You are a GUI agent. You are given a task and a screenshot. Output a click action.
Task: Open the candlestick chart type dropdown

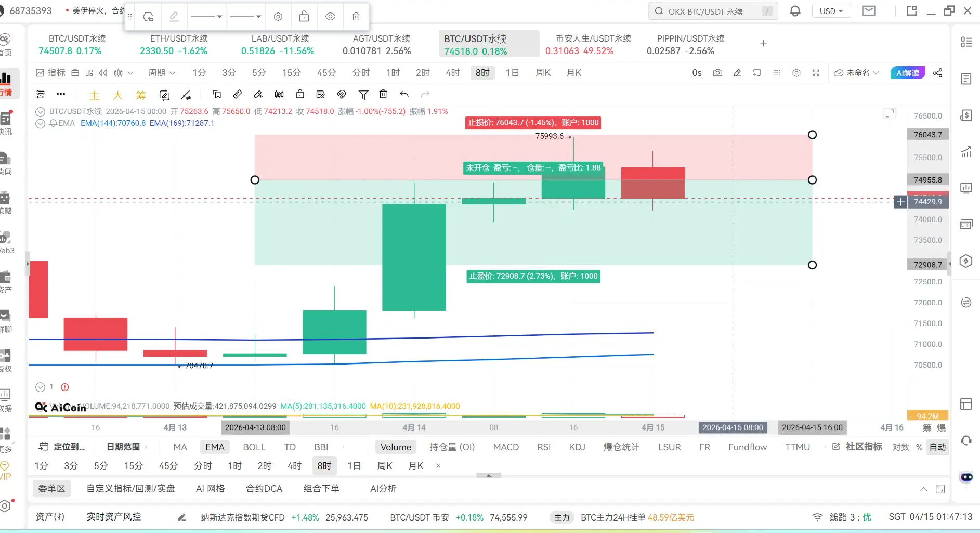124,73
